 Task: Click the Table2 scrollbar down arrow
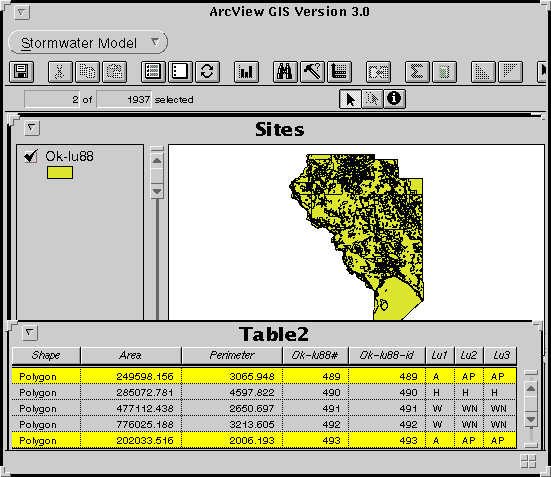(531, 419)
